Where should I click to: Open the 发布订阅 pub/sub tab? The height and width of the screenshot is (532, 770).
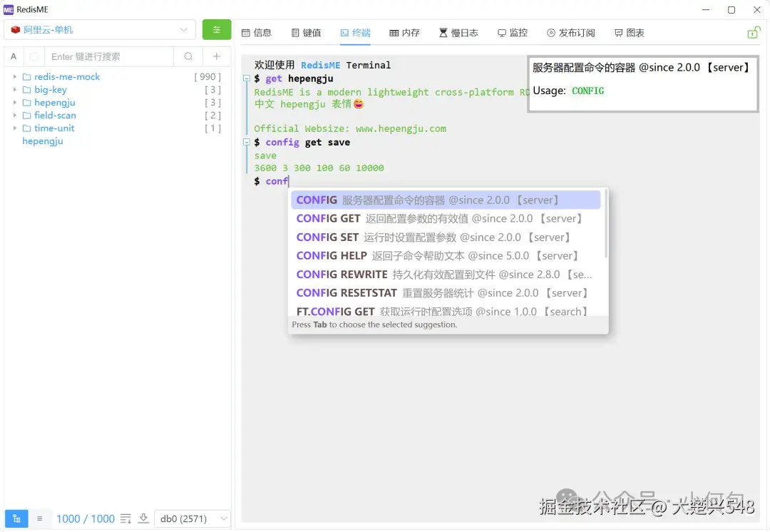point(571,33)
